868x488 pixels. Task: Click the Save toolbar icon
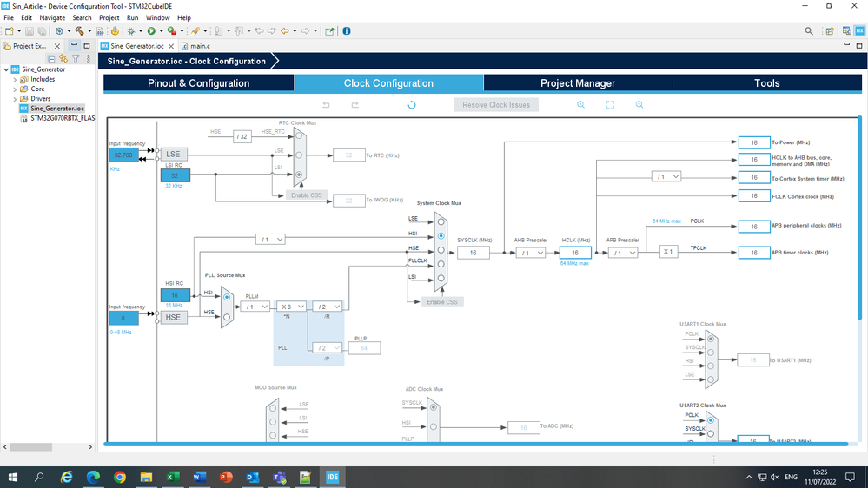30,31
